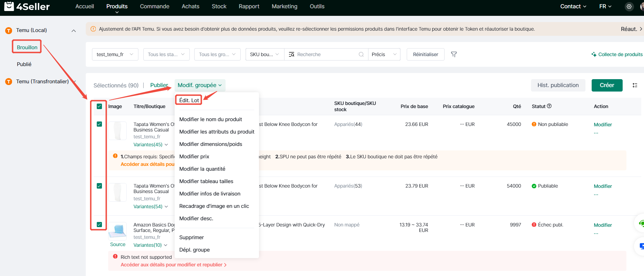Choose Modifier dimensions/poids
Screen dimensions: 644x276
point(210,144)
